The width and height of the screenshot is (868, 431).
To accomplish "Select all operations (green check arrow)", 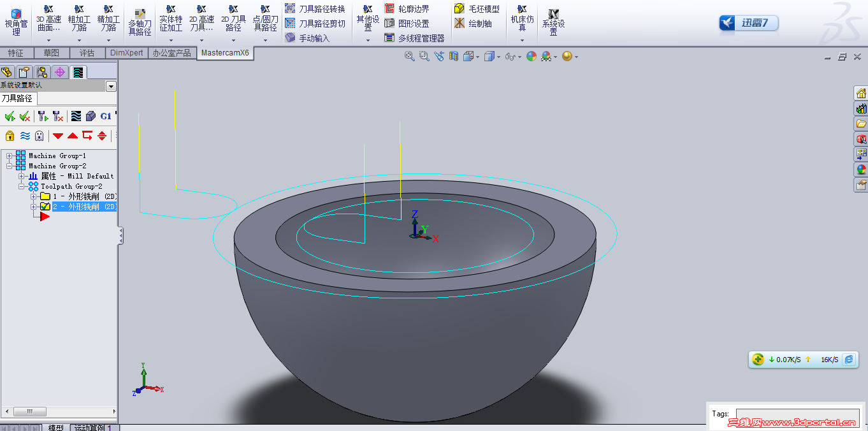I will pyautogui.click(x=10, y=116).
